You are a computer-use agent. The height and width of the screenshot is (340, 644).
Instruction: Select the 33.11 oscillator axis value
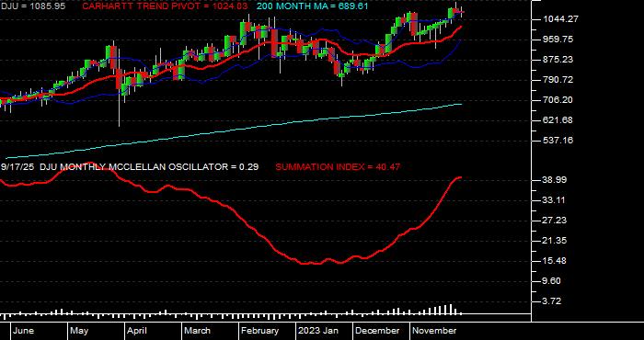pos(555,200)
